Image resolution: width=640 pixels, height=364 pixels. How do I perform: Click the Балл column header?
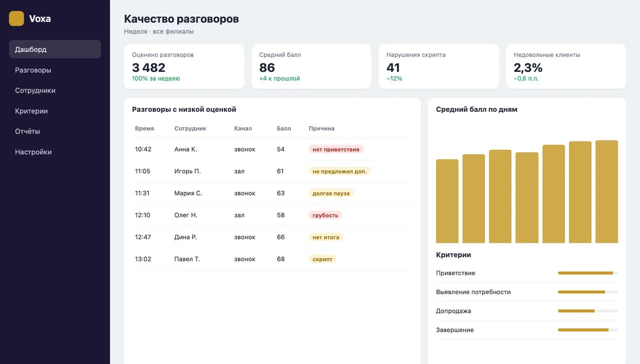pyautogui.click(x=284, y=128)
